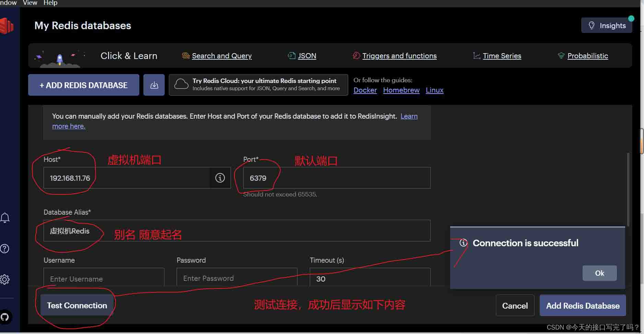
Task: Click the import database icon button
Action: click(x=154, y=85)
